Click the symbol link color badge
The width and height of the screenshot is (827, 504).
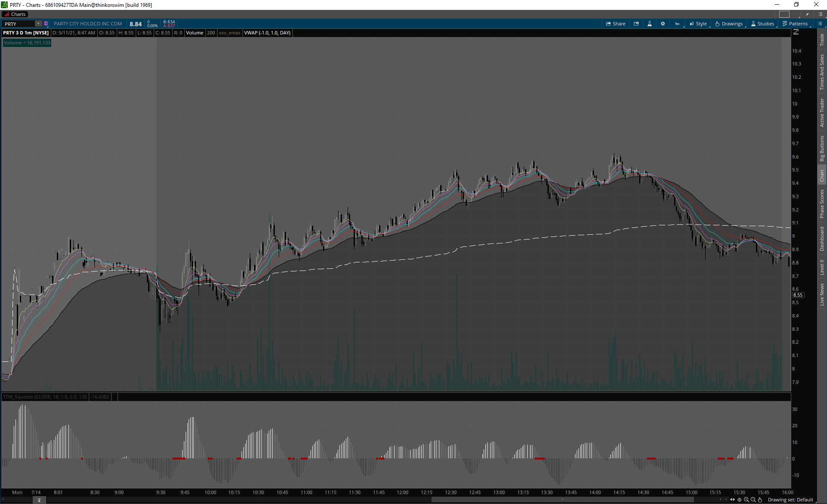pos(46,24)
